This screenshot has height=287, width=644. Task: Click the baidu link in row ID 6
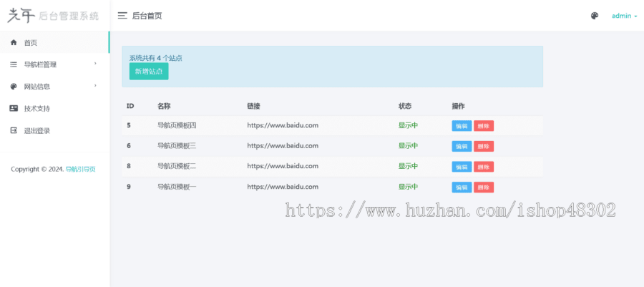[283, 146]
